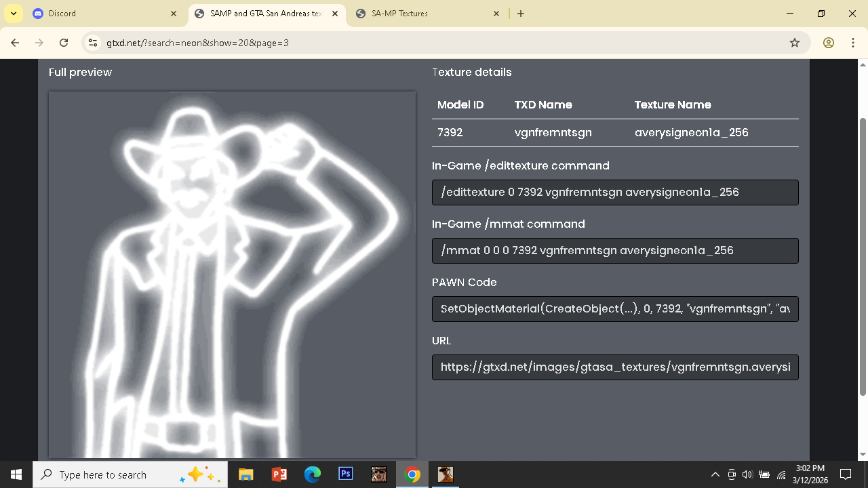The image size is (868, 488).
Task: Select Model ID value 7392
Action: click(450, 133)
